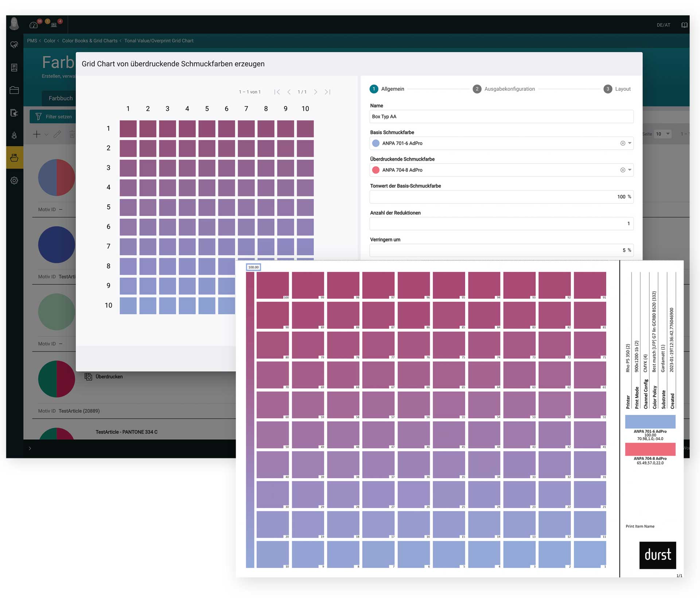Go to Ausgabekonfiguration step

tap(503, 89)
